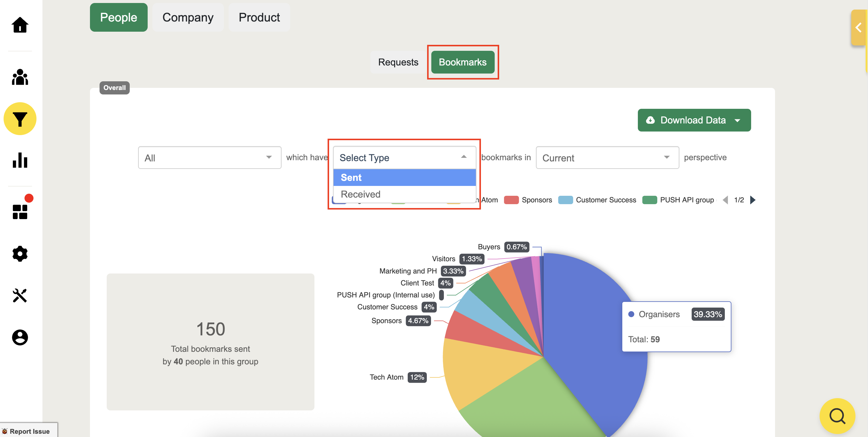Switch to the Requests tab
This screenshot has height=437, width=868.
coord(398,62)
